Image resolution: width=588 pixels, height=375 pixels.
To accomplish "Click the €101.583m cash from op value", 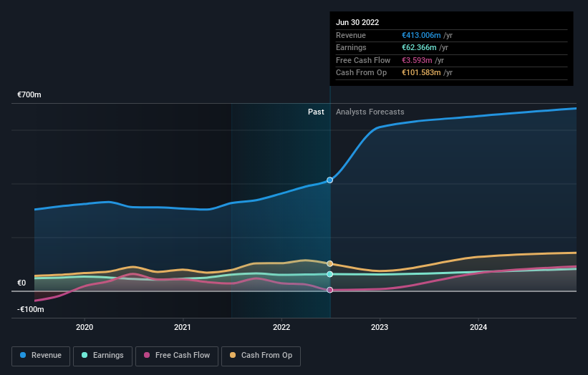I will 421,73.
